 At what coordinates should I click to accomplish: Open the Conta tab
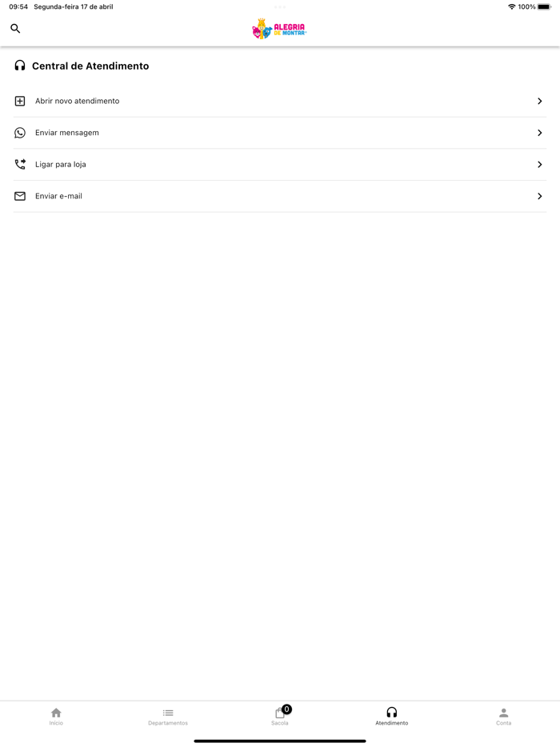[x=503, y=716]
